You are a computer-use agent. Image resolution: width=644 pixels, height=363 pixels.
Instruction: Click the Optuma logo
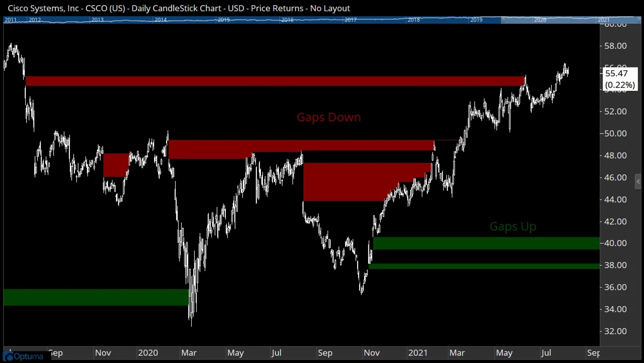[24, 357]
